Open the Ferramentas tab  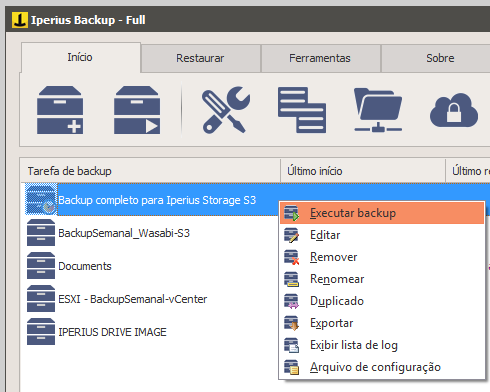tap(320, 58)
